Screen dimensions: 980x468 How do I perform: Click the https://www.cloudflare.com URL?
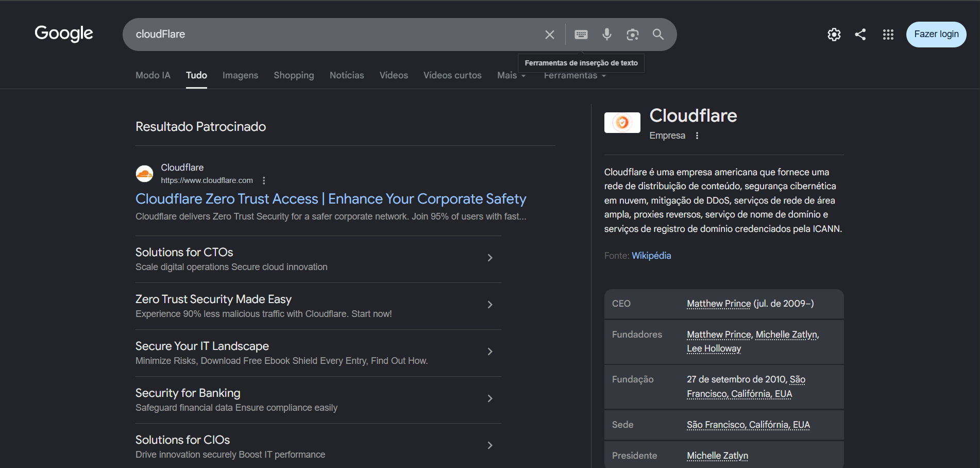pos(207,180)
